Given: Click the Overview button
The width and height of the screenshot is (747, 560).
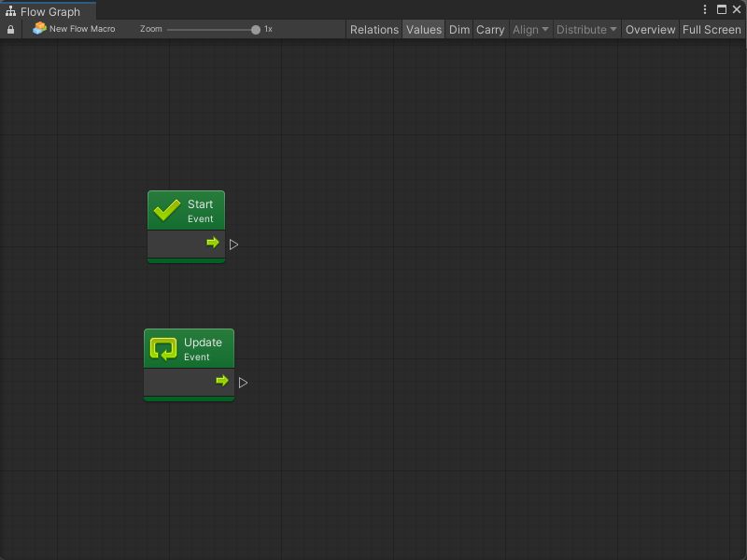Looking at the screenshot, I should (x=650, y=30).
